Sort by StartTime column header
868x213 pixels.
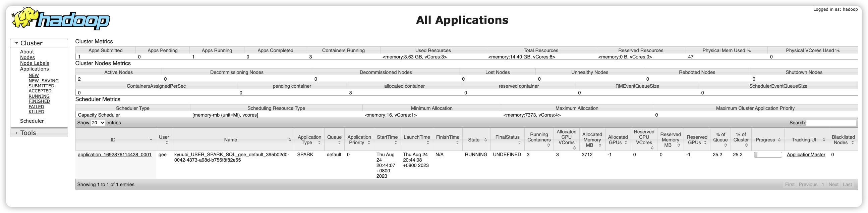387,139
